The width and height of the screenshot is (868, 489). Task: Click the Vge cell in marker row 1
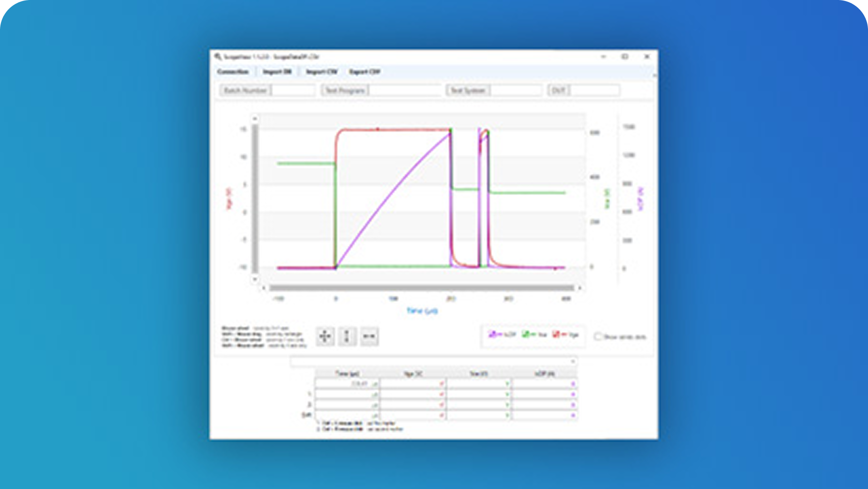413,394
